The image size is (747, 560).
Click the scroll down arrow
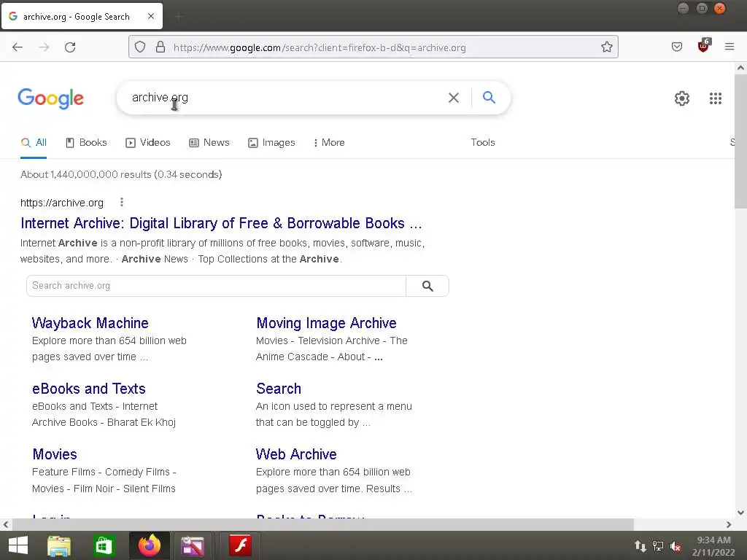click(x=741, y=513)
